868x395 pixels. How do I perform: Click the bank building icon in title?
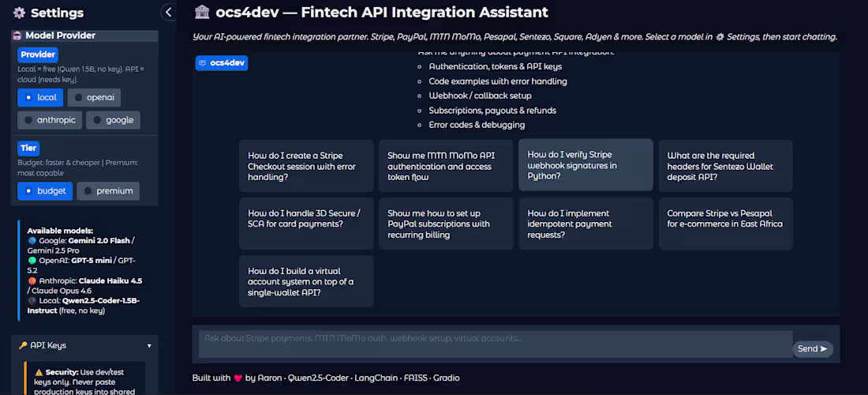(202, 12)
